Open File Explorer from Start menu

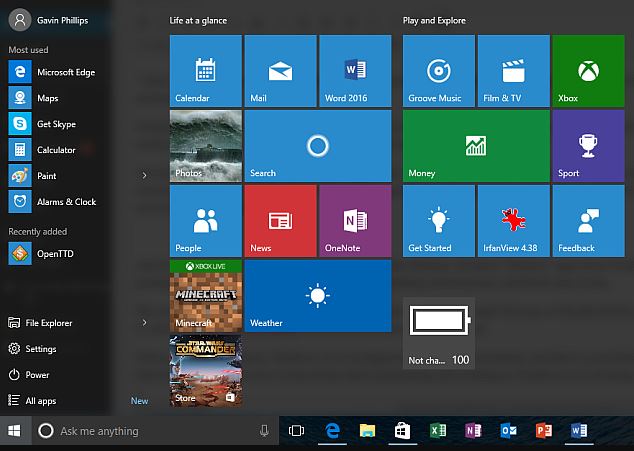[x=40, y=323]
